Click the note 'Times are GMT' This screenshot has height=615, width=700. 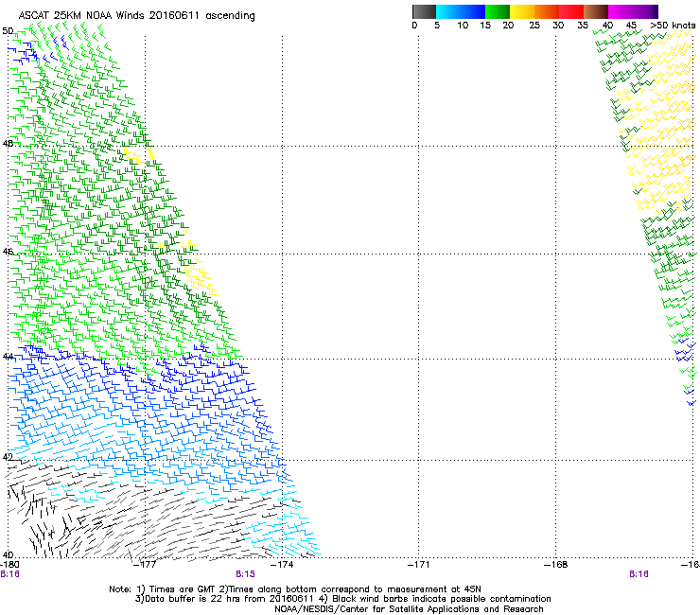(182, 589)
